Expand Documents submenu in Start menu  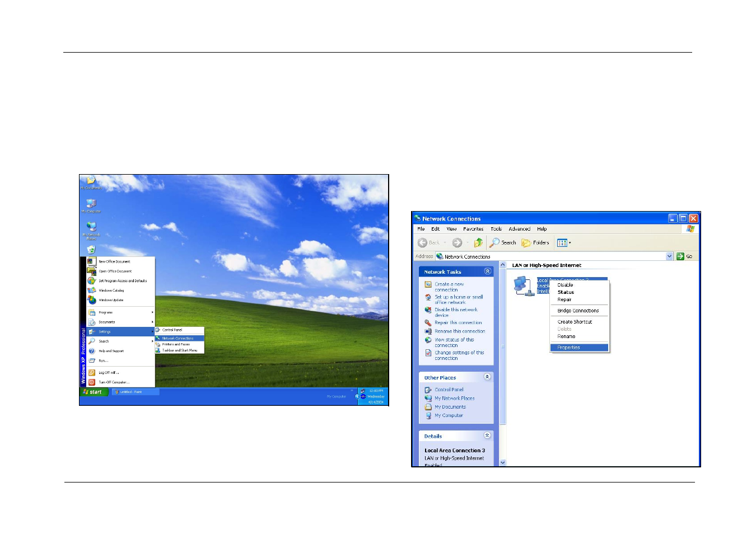pos(120,322)
